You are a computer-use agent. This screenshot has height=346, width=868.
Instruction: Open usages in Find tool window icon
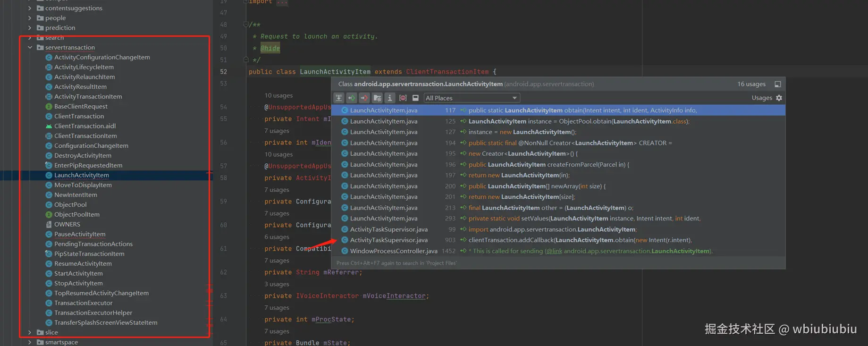(777, 84)
